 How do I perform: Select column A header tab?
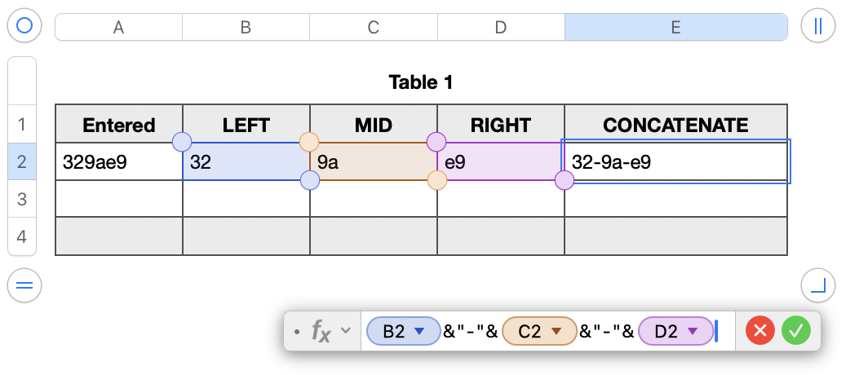[118, 27]
